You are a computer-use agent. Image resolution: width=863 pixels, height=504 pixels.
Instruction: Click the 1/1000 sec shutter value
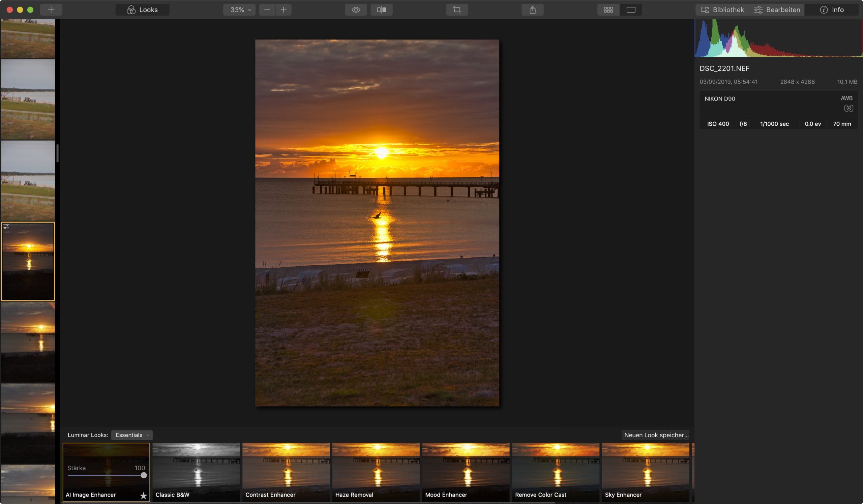pos(774,124)
